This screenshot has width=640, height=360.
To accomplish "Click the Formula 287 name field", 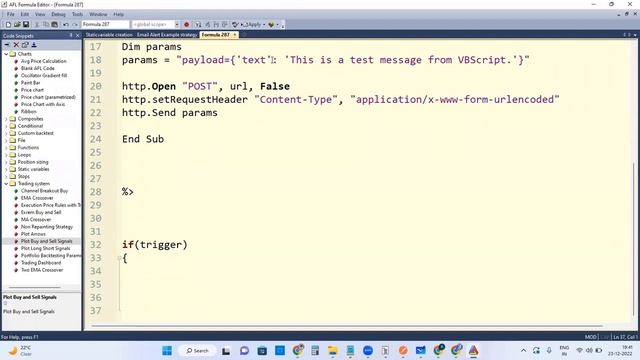I will 105,25.
